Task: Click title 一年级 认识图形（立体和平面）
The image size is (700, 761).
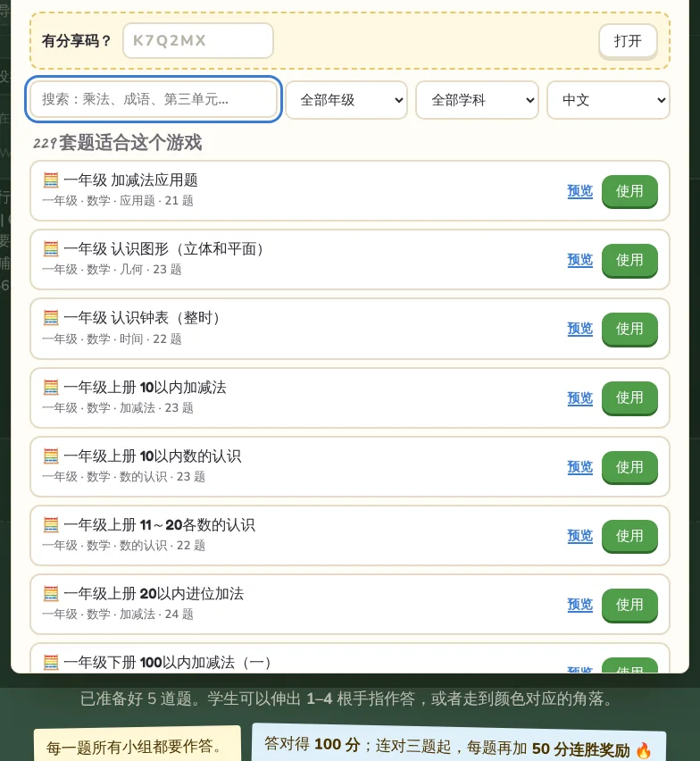Action: pyautogui.click(x=166, y=249)
